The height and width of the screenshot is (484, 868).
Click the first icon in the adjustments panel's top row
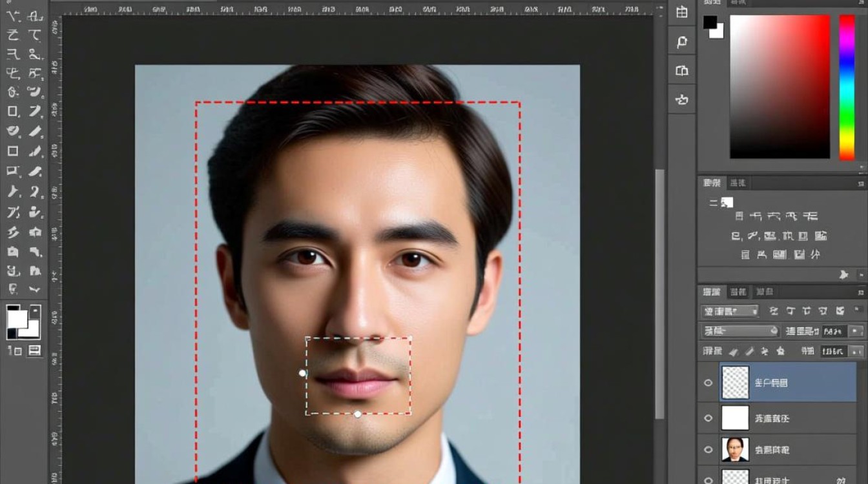739,216
